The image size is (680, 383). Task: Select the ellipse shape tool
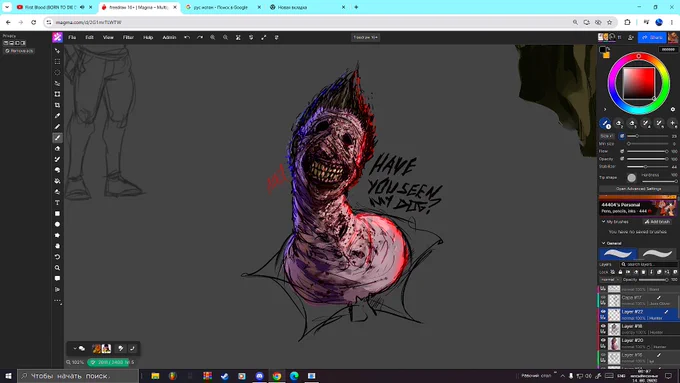click(x=57, y=224)
